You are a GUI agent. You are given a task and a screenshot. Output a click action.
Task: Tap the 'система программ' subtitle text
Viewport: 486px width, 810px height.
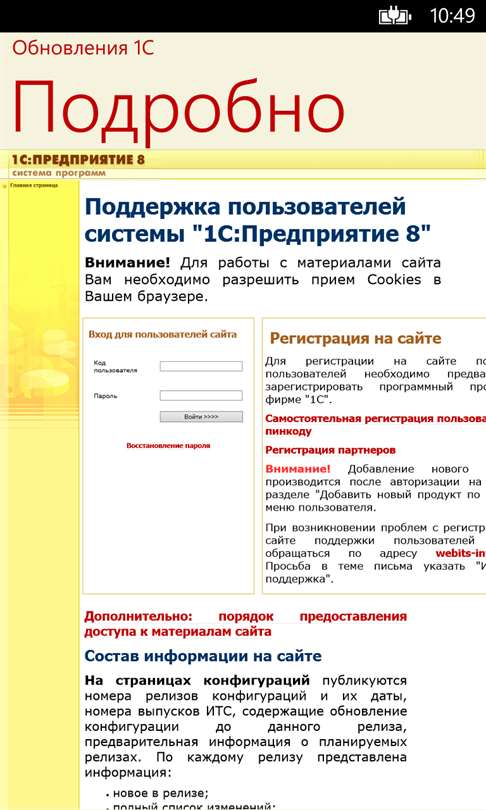click(x=59, y=173)
